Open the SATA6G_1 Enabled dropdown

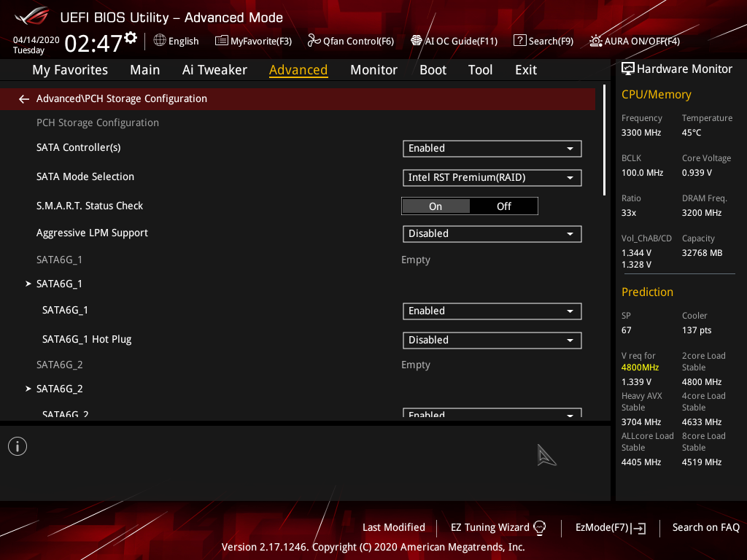tap(492, 311)
